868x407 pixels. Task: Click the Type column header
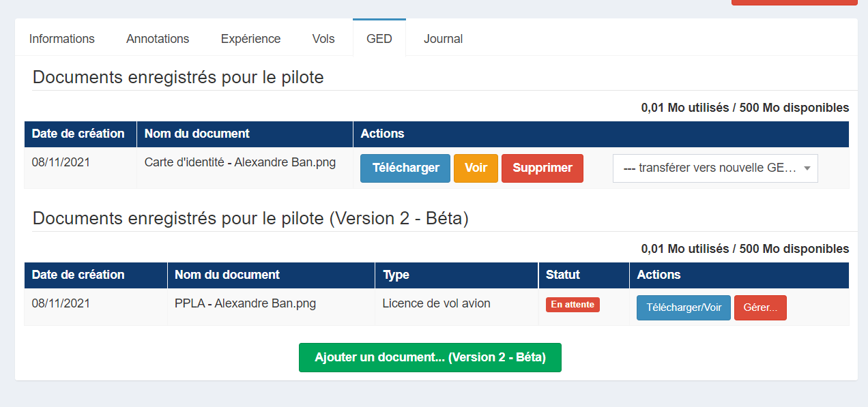coord(396,275)
